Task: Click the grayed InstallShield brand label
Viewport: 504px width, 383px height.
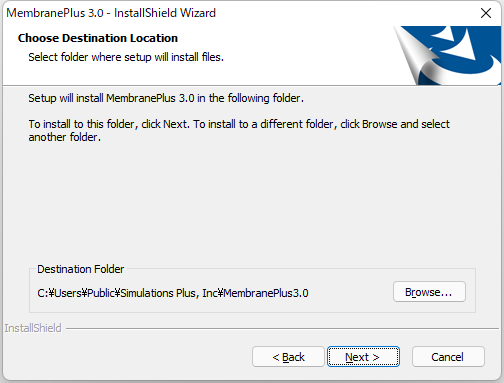Action: (x=33, y=328)
